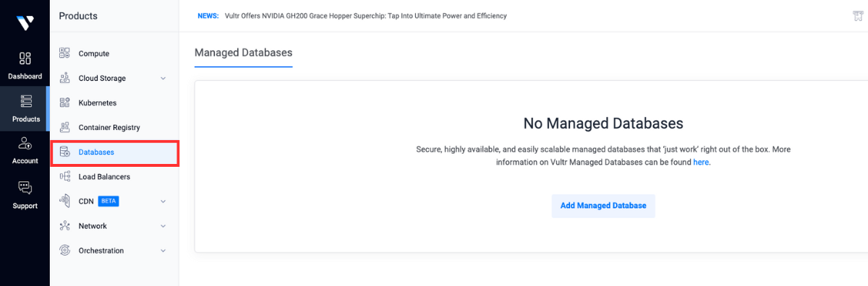Expand the Network submenu chevron
The width and height of the screenshot is (868, 286).
pyautogui.click(x=163, y=226)
